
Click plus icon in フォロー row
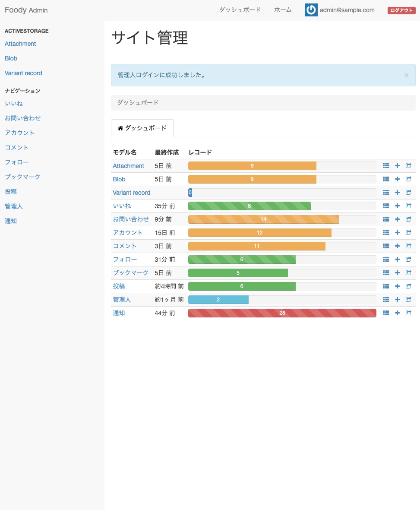point(397,260)
